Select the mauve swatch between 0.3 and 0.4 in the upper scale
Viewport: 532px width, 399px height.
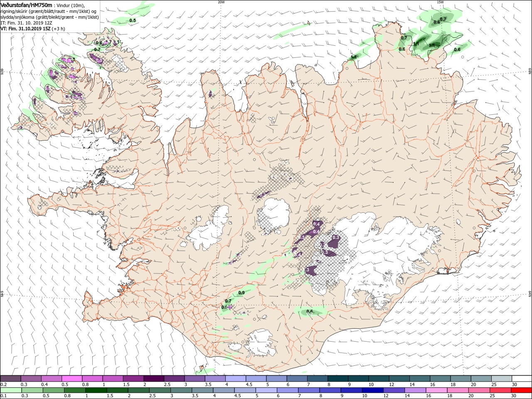(x=32, y=379)
